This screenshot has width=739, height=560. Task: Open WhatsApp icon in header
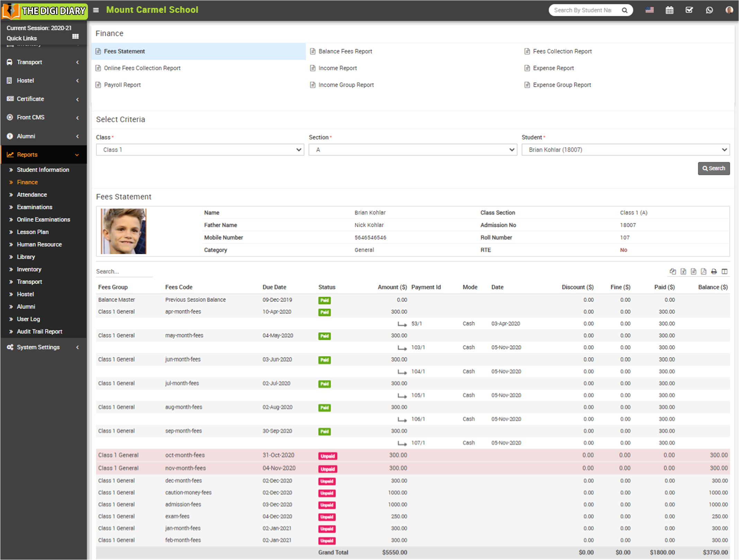709,10
